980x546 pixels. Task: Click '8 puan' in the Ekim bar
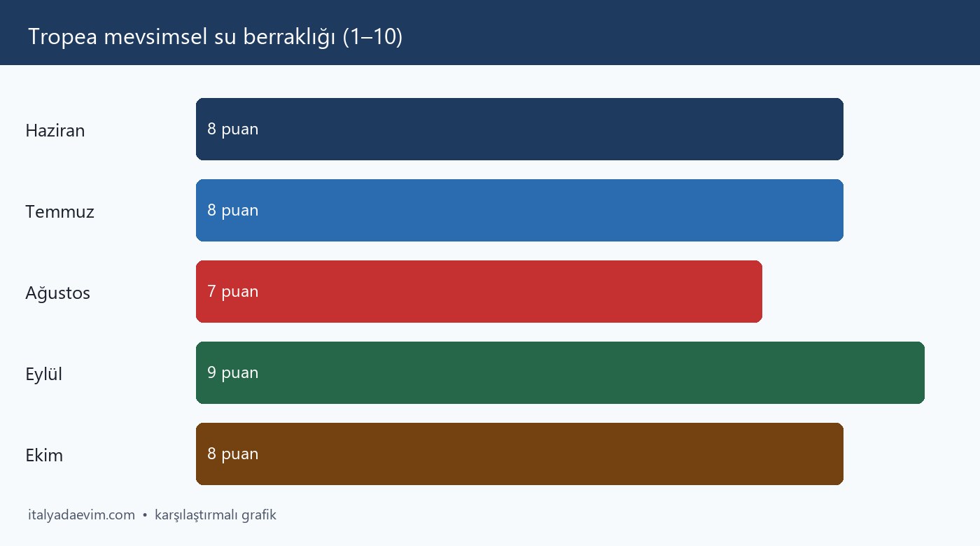click(x=233, y=454)
